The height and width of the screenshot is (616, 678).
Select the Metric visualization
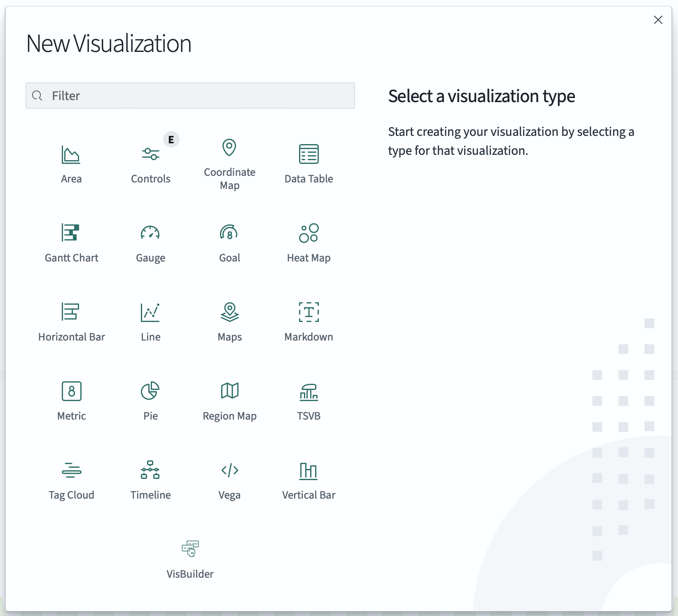pyautogui.click(x=71, y=392)
